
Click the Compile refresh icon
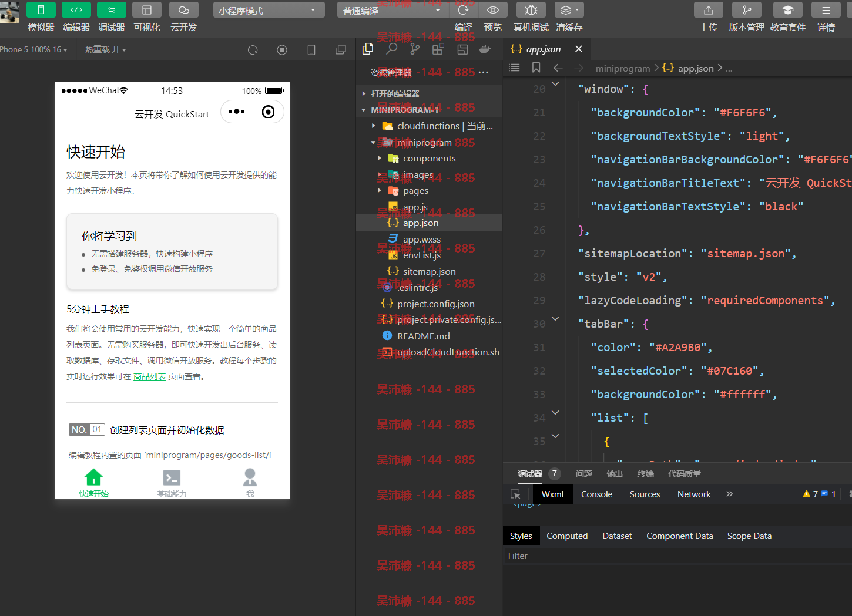point(463,10)
